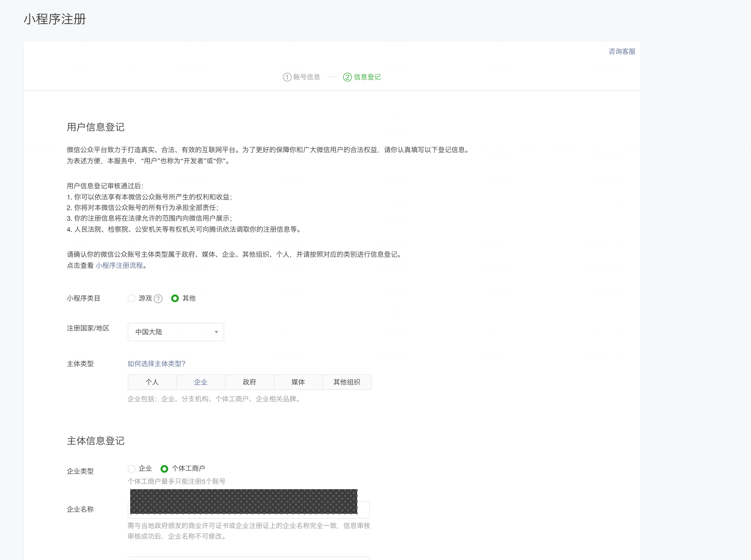
Task: Switch to the 政府 subject type tab
Action: pyautogui.click(x=249, y=382)
